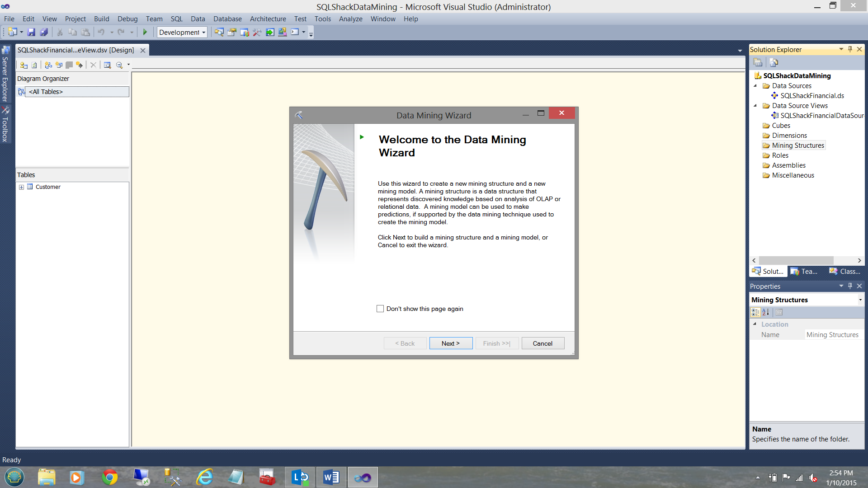This screenshot has height=488, width=868.
Task: Click Alphabetical sort icon in Properties panel
Action: tap(765, 312)
